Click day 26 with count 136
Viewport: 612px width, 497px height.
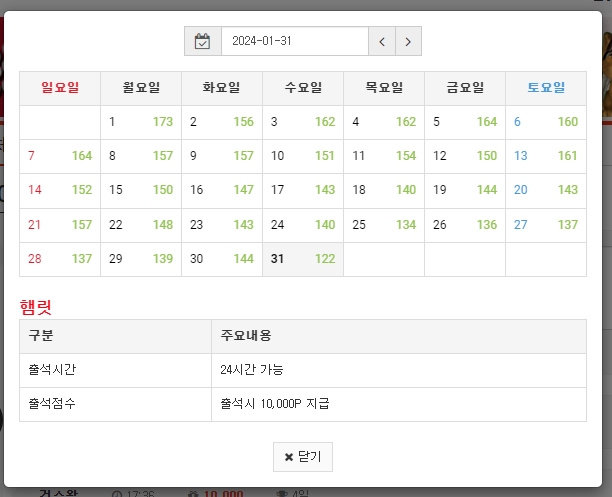click(x=465, y=225)
